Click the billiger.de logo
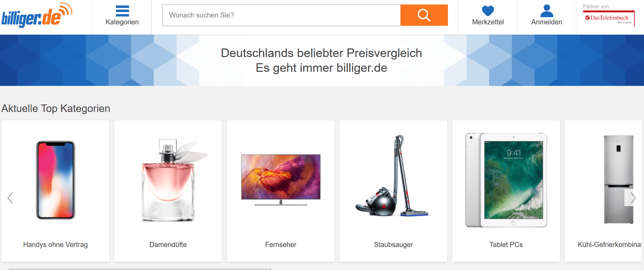 tap(37, 15)
